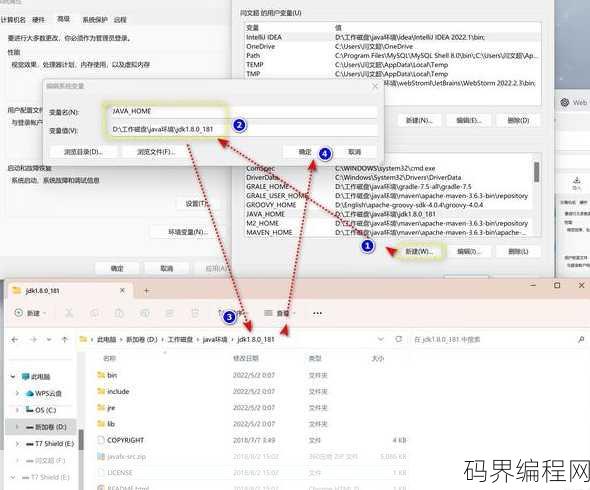Click 新建(W)... under system variables

pos(418,251)
